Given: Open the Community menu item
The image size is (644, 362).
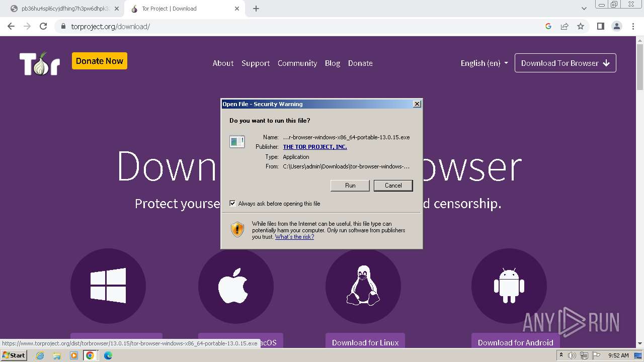Looking at the screenshot, I should 297,63.
